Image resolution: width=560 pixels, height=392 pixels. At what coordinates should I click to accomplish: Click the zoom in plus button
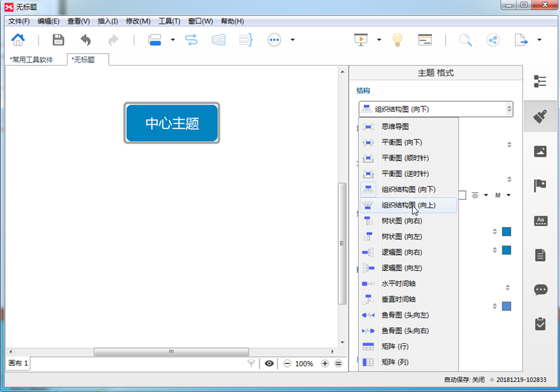pos(325,363)
